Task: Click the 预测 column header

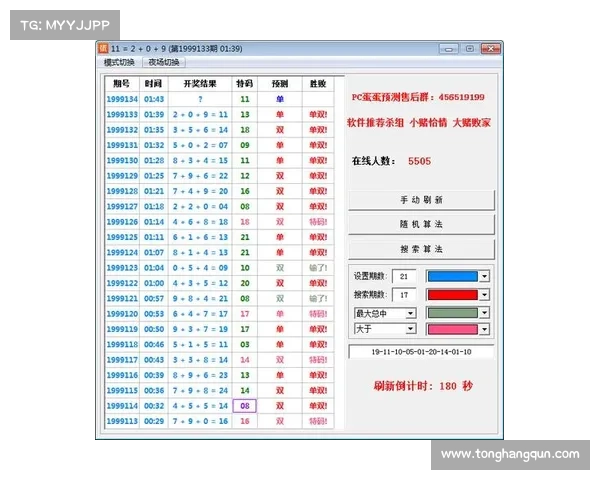Action: [280, 83]
